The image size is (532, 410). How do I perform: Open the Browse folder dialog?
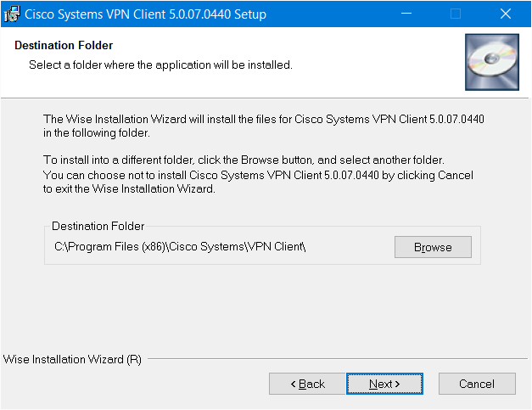[433, 247]
